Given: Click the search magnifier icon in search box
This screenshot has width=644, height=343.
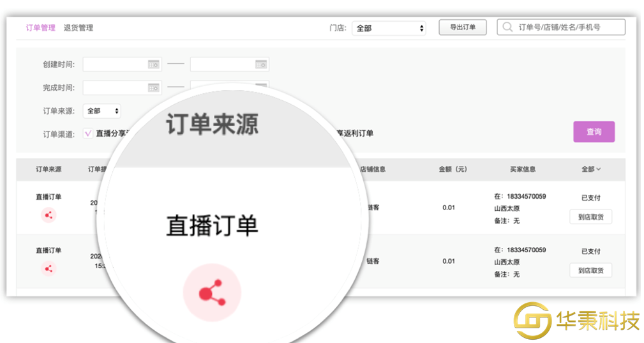Looking at the screenshot, I should click(x=508, y=27).
